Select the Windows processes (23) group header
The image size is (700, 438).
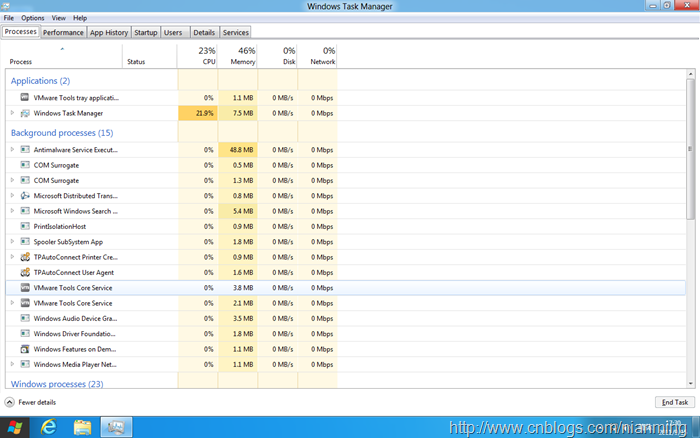57,384
